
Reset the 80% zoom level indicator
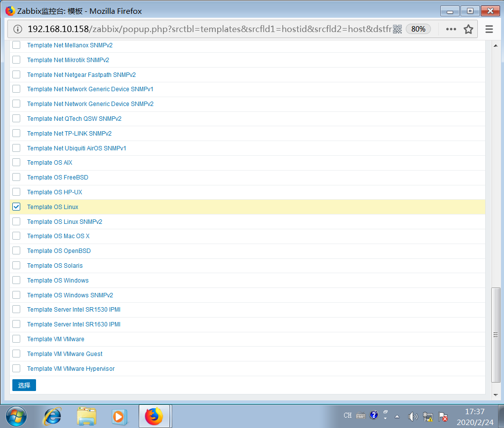(418, 29)
